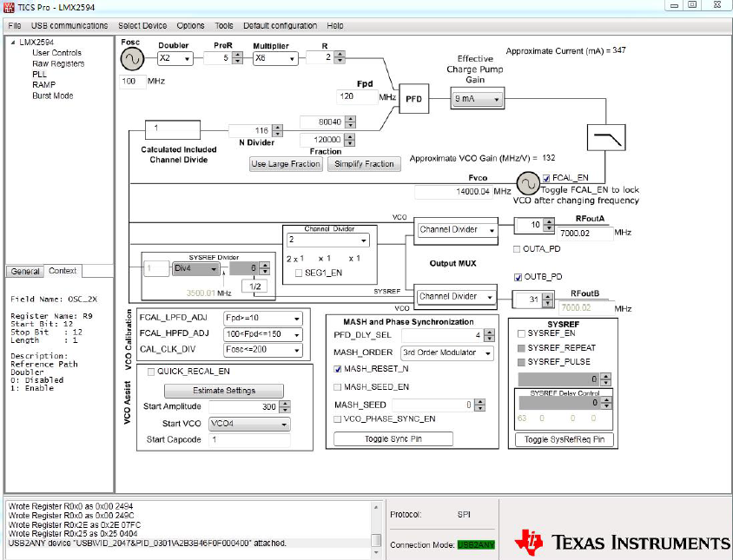Enable OUTA_PD checkbox
The height and width of the screenshot is (560, 733).
[x=517, y=249]
